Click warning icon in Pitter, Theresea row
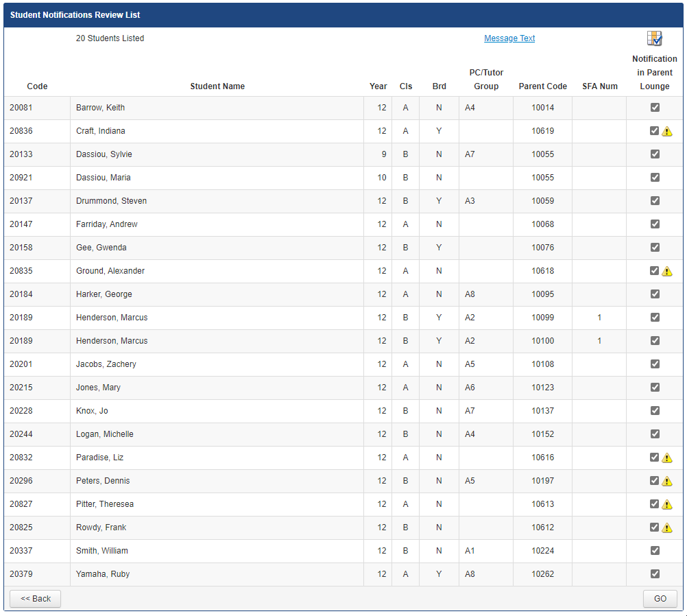Image resolution: width=687 pixels, height=616 pixels. [667, 504]
